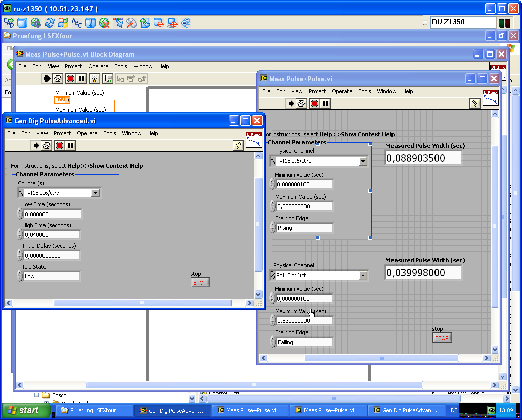Open File menu in Gen Dig PulseAdvanced
Screen dimensions: 522x420
point(11,133)
